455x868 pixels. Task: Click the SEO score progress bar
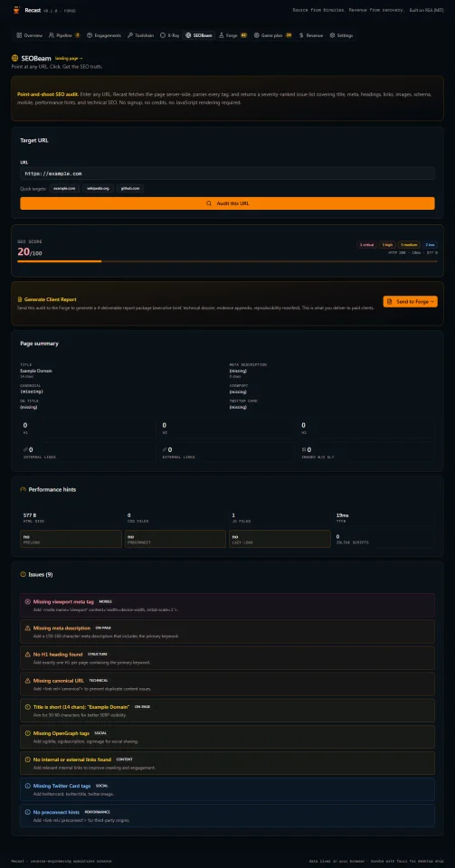click(228, 261)
